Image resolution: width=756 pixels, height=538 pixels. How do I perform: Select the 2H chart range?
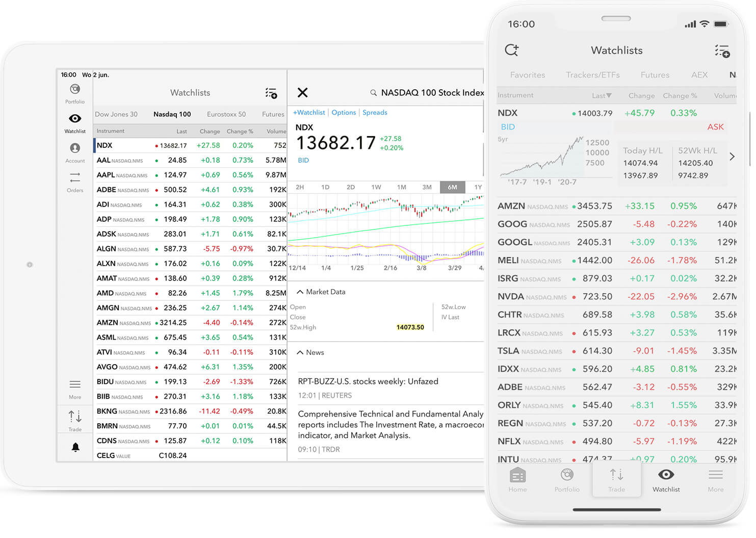pos(300,187)
